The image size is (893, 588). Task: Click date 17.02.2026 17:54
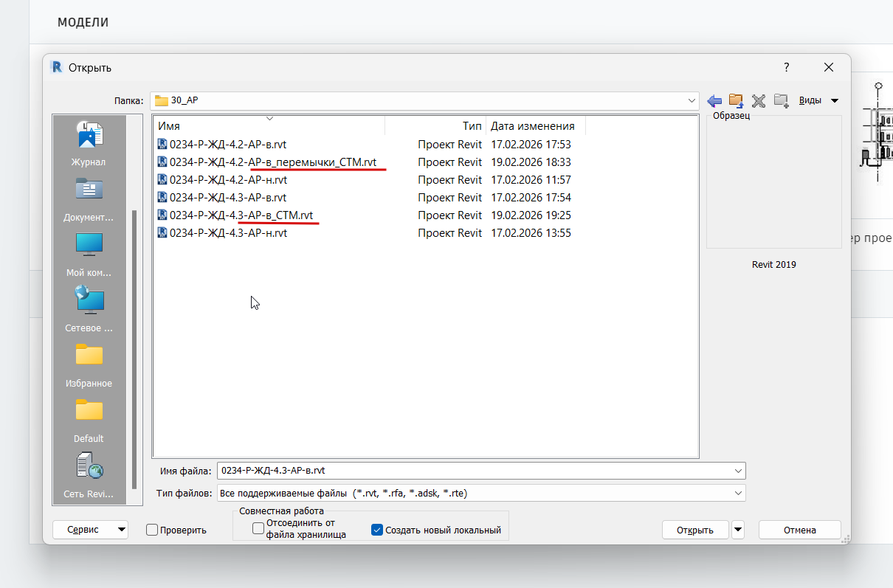tap(531, 198)
